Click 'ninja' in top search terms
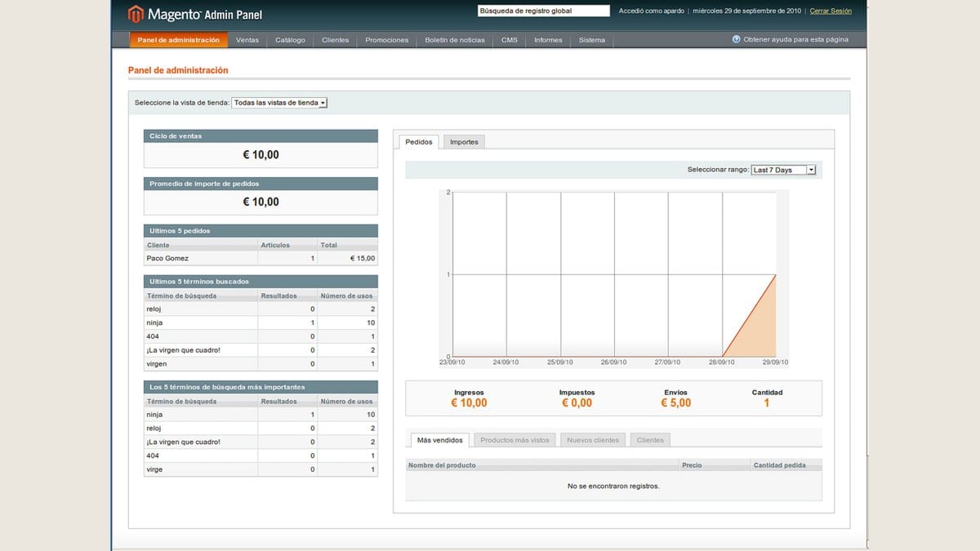Screen dimensions: 980x551 pos(154,415)
